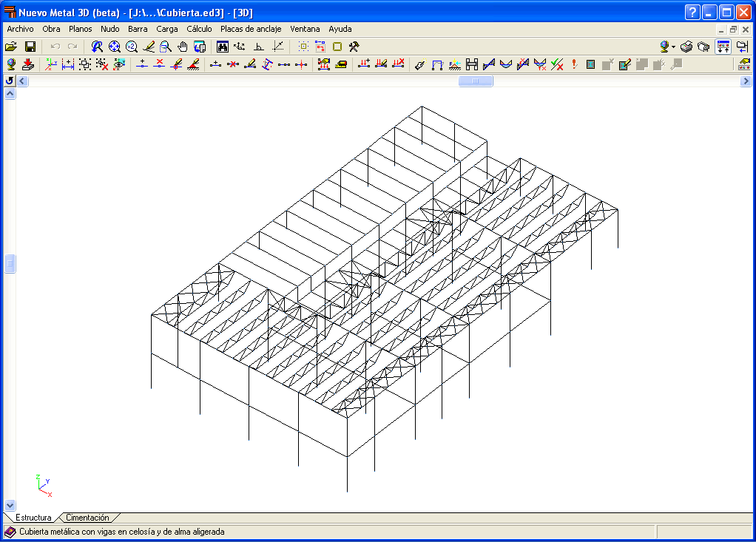Image resolution: width=756 pixels, height=542 pixels.
Task: Save the project with the floppy disk icon
Action: 30,47
